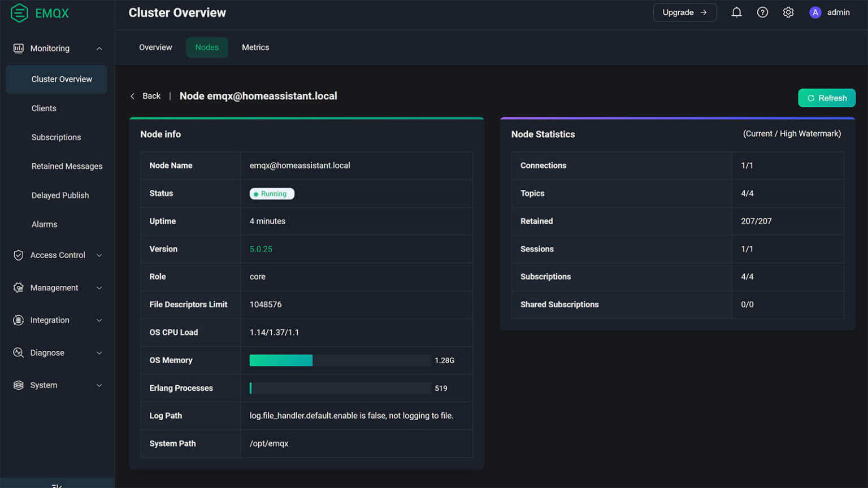
Task: Click the Diagnose magnifier icon
Action: pos(19,352)
